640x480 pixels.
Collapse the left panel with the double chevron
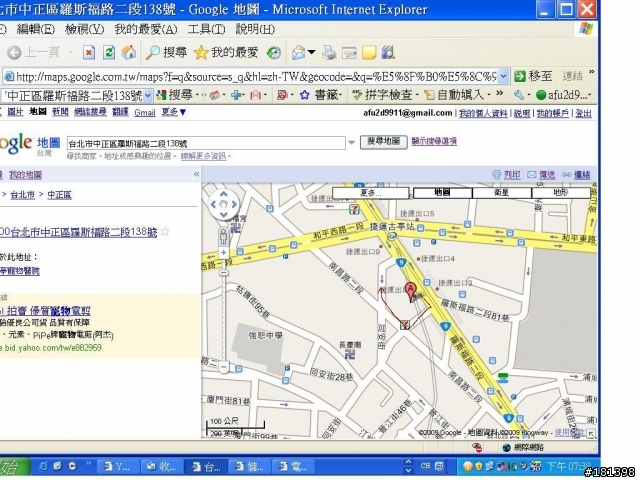[x=196, y=174]
